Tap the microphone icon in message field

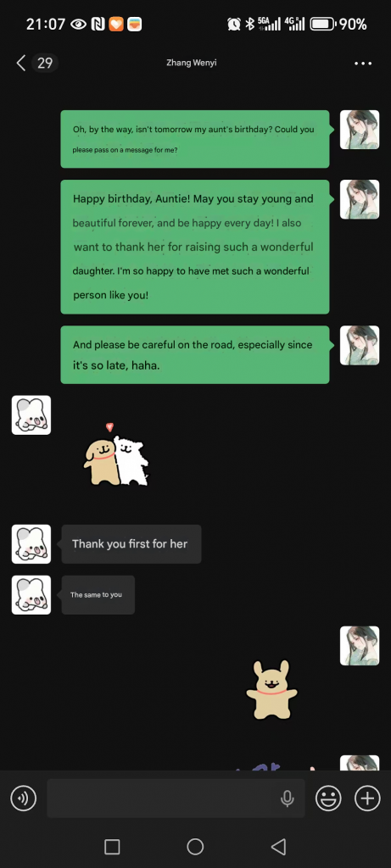pos(287,798)
